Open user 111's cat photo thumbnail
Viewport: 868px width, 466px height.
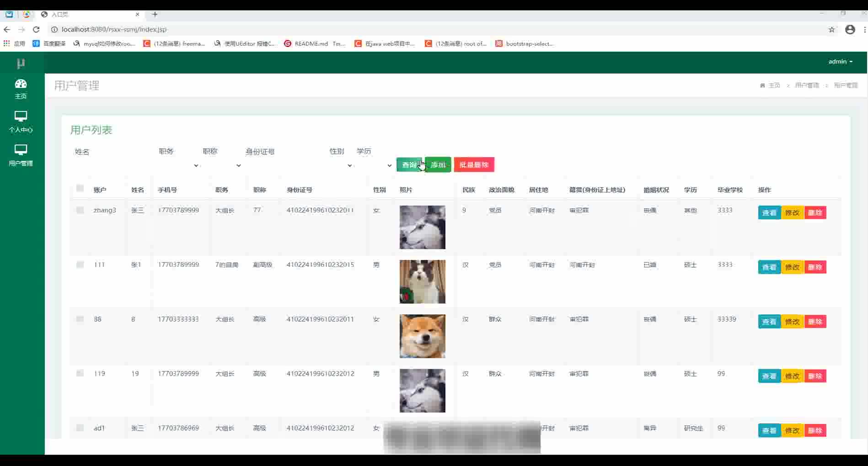point(423,282)
